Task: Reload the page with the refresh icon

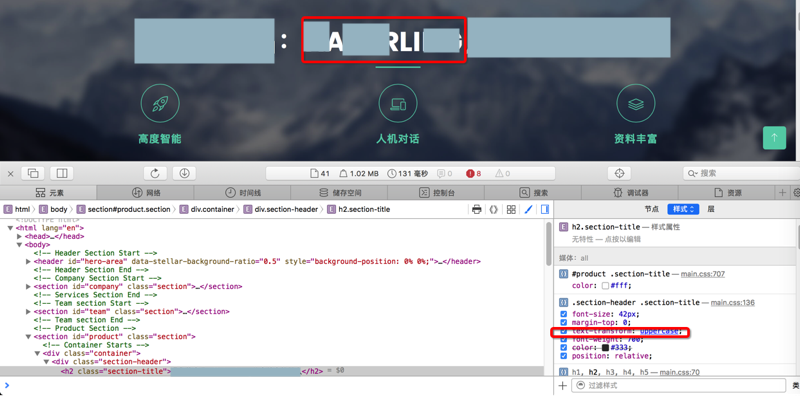Action: coord(155,174)
